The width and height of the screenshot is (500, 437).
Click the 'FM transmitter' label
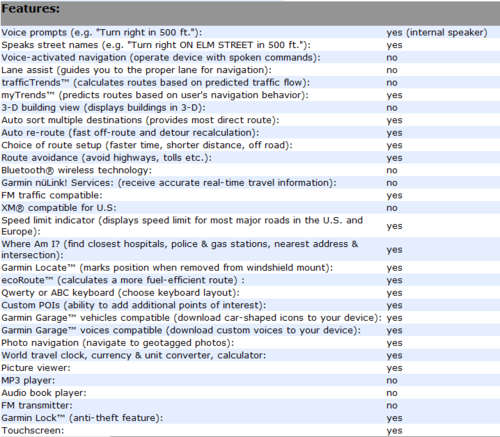pyautogui.click(x=37, y=405)
